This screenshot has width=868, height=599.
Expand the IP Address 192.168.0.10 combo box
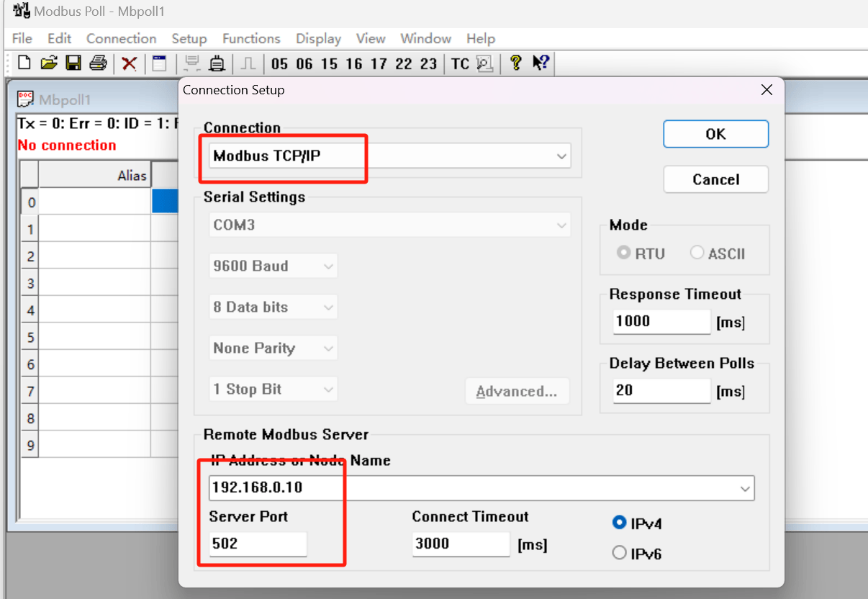[x=745, y=488]
